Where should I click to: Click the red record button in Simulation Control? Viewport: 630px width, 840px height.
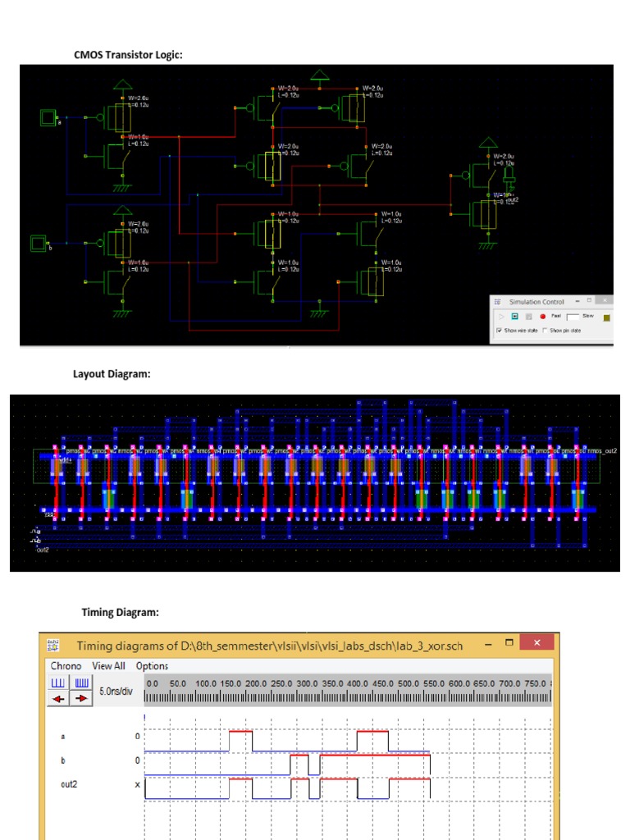click(543, 317)
